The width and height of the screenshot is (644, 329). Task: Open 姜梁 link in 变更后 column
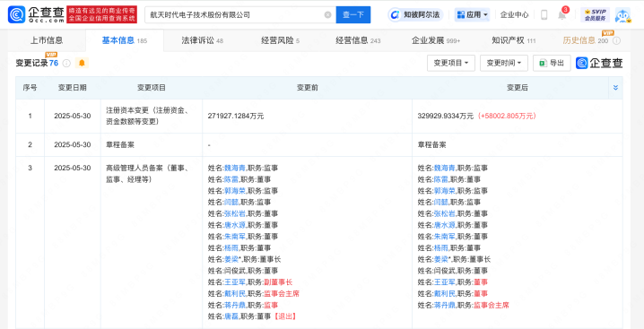(x=440, y=260)
